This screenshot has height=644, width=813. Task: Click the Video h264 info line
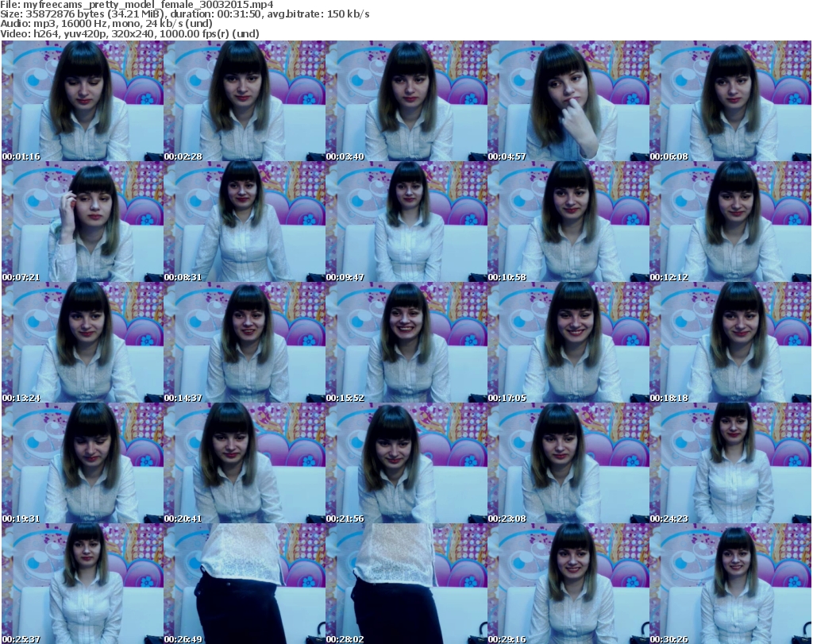click(x=129, y=33)
